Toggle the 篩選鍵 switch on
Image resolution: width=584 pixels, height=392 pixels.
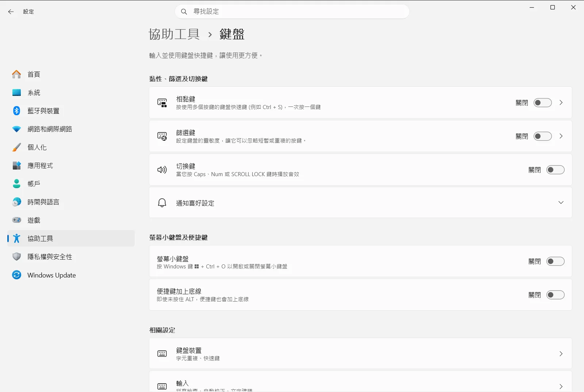tap(543, 136)
